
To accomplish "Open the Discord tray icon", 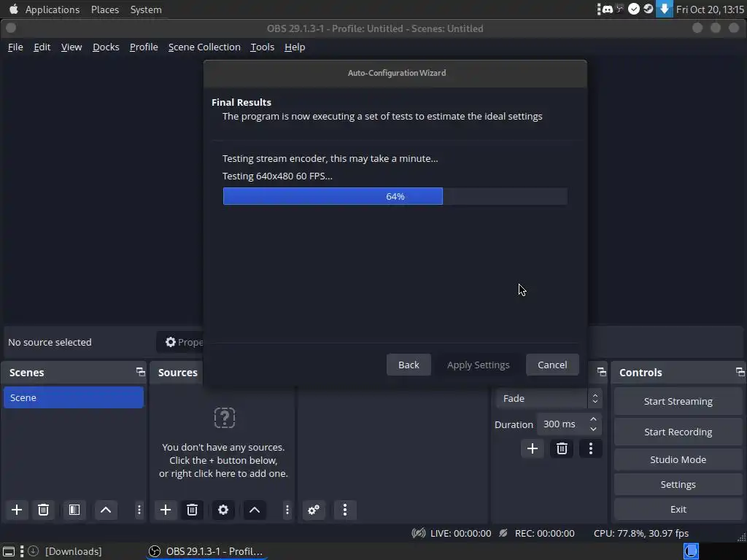I will [608, 9].
